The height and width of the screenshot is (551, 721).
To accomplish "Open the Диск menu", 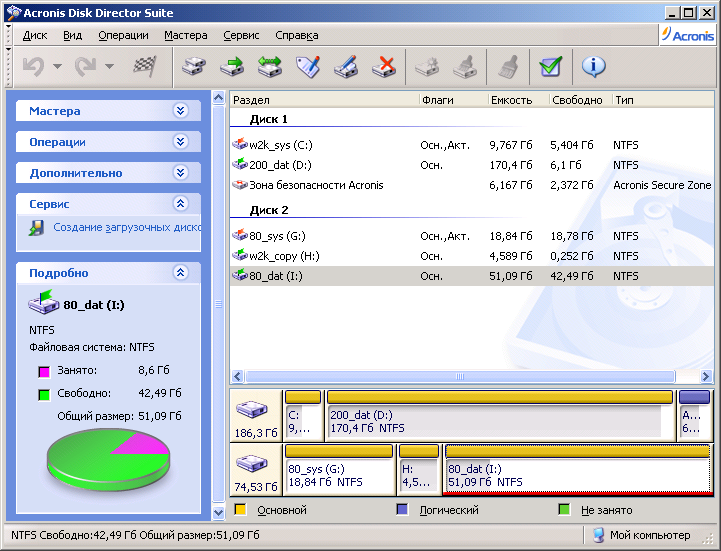I will click(35, 35).
